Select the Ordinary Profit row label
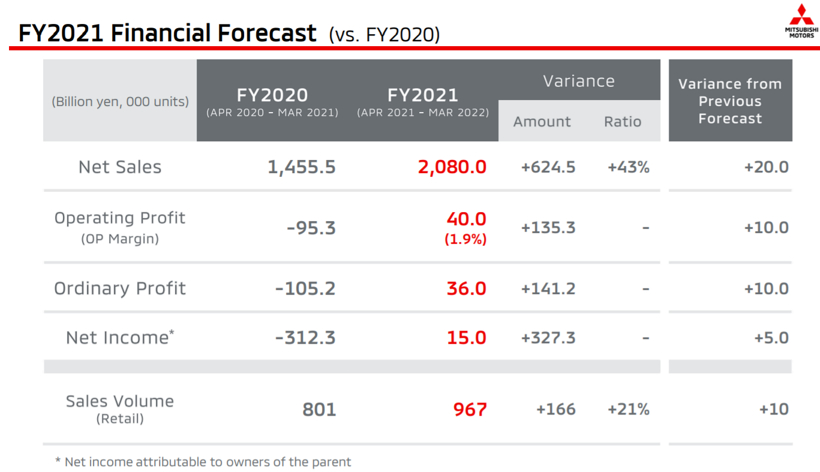 pos(120,288)
